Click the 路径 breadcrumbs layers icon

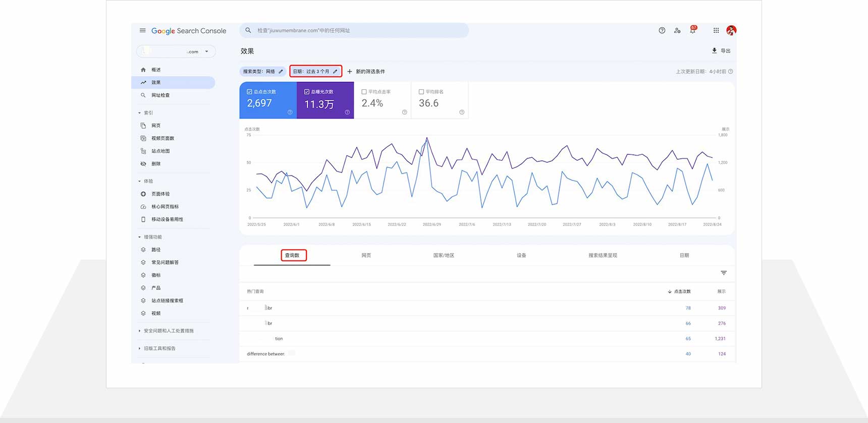click(x=143, y=250)
